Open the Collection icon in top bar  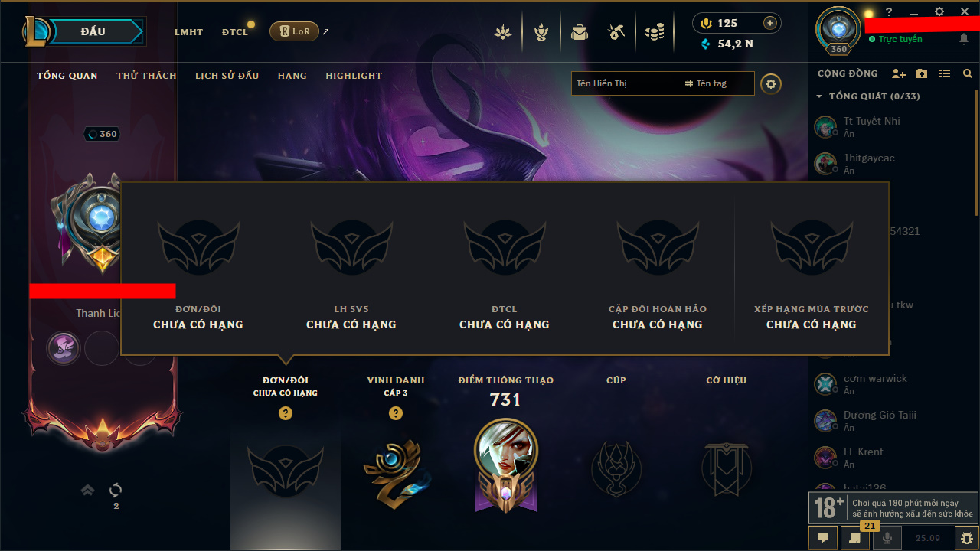point(580,32)
